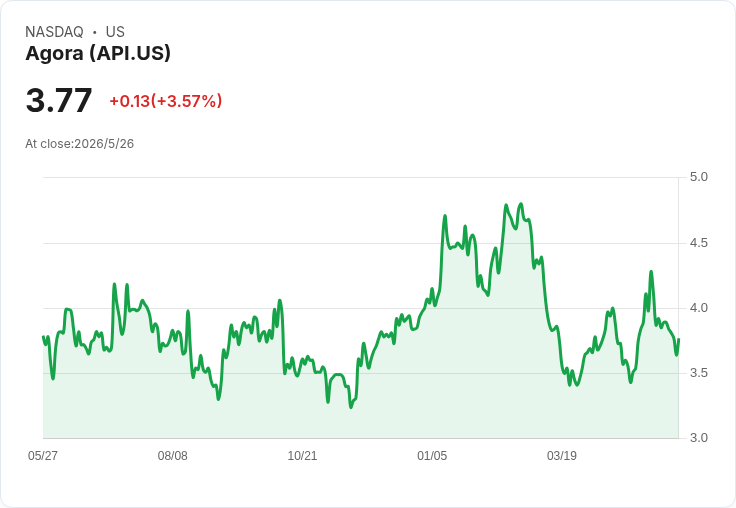
Task: Click the 3.5 y-axis price label
Action: click(x=698, y=373)
